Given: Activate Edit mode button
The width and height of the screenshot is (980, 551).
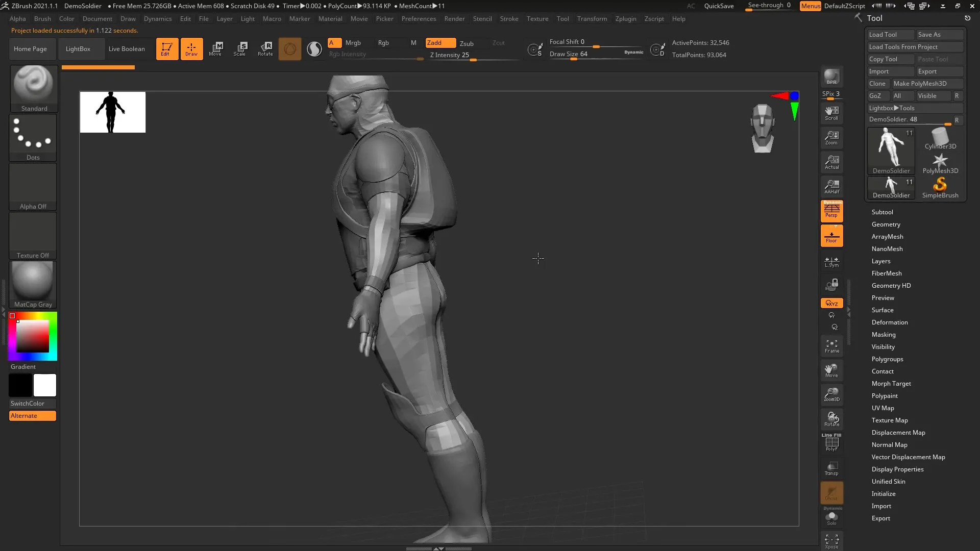Looking at the screenshot, I should click(167, 49).
